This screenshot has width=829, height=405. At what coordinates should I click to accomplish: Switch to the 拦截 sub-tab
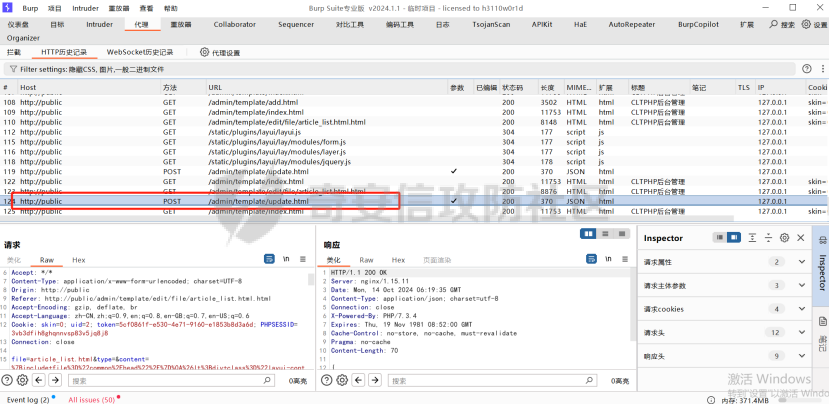click(x=14, y=52)
